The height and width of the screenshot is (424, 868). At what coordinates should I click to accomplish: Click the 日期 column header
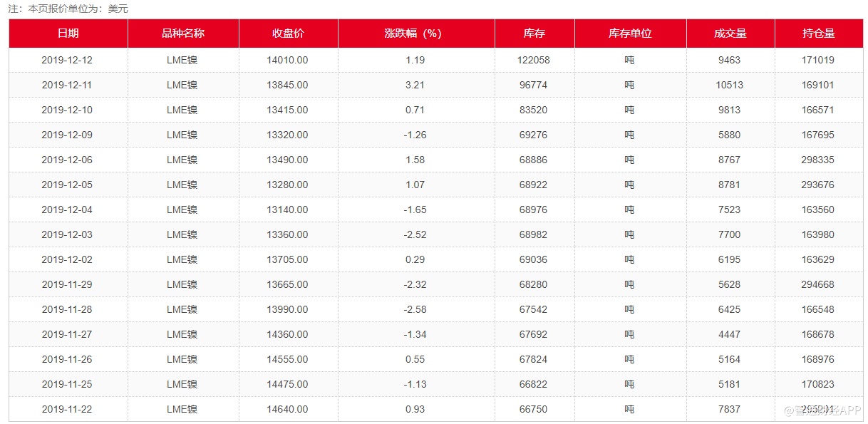(68, 33)
